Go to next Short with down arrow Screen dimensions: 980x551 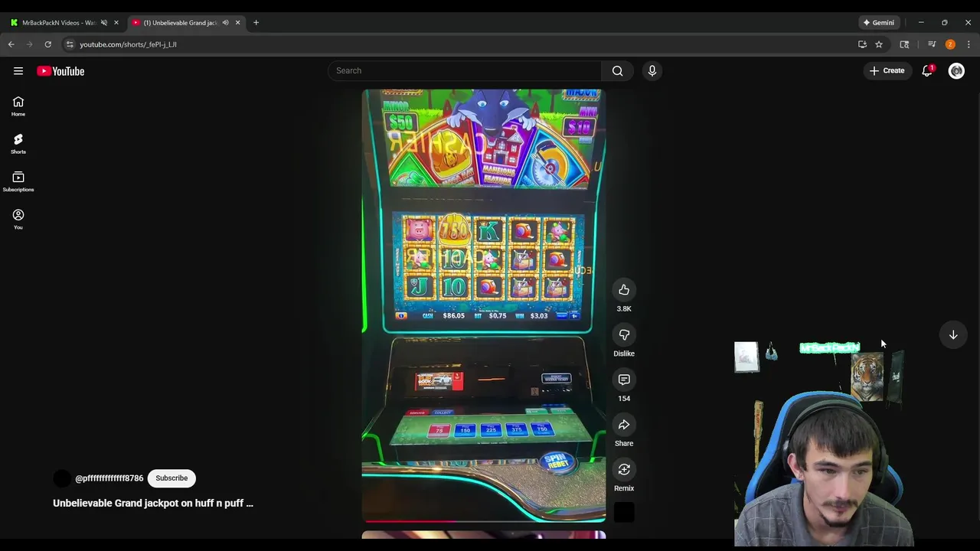pyautogui.click(x=953, y=334)
